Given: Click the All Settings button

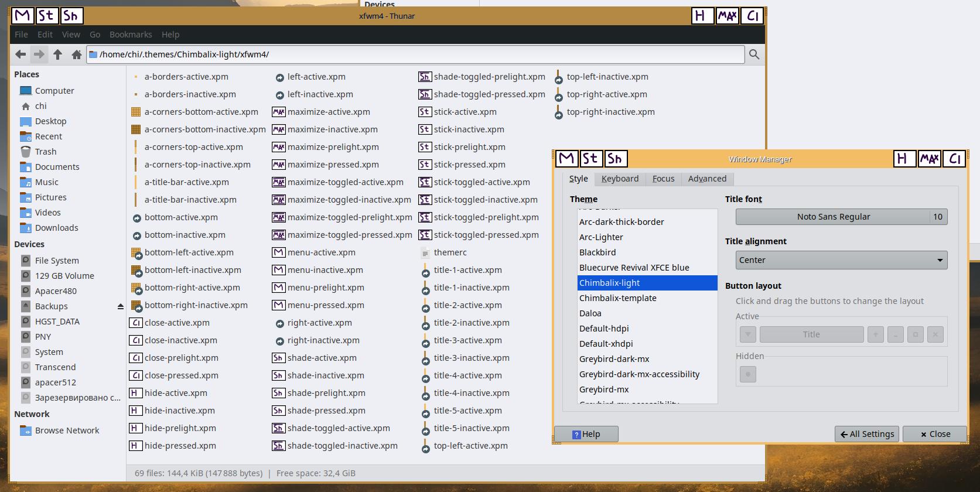Looking at the screenshot, I should pyautogui.click(x=867, y=434).
